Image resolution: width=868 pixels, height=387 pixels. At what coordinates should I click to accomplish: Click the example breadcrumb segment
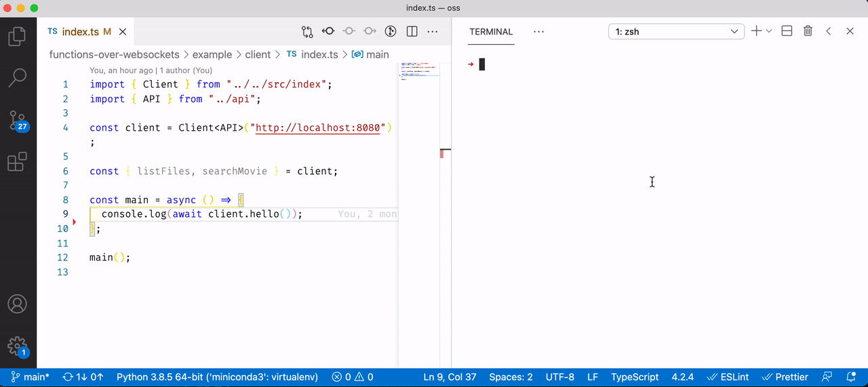[x=212, y=54]
